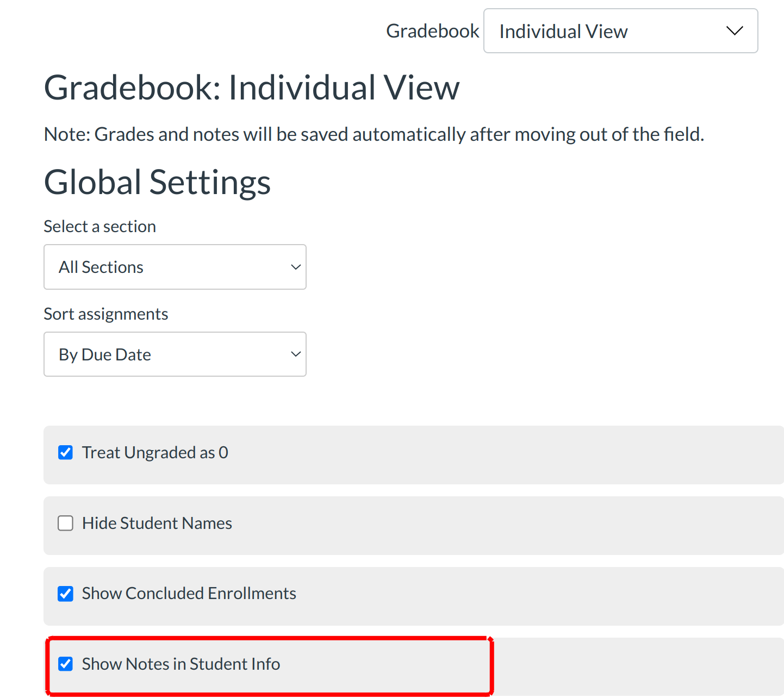The image size is (784, 698).
Task: Click the "Sort assignments" label
Action: [x=105, y=314]
